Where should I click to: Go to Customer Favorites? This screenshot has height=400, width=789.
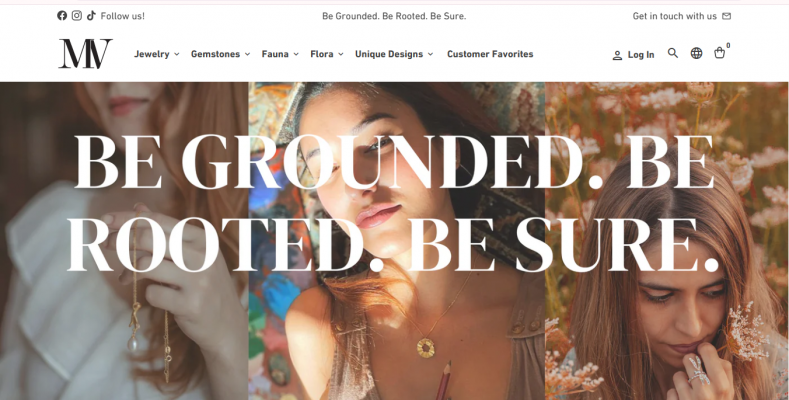[x=490, y=54]
